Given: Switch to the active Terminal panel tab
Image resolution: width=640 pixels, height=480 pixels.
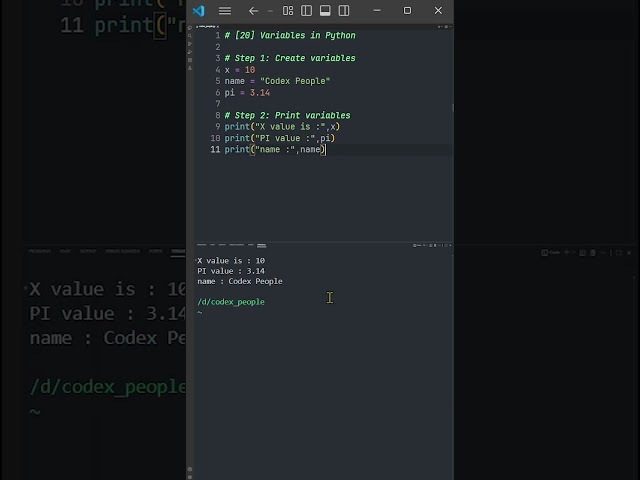Looking at the screenshot, I should pos(262,245).
